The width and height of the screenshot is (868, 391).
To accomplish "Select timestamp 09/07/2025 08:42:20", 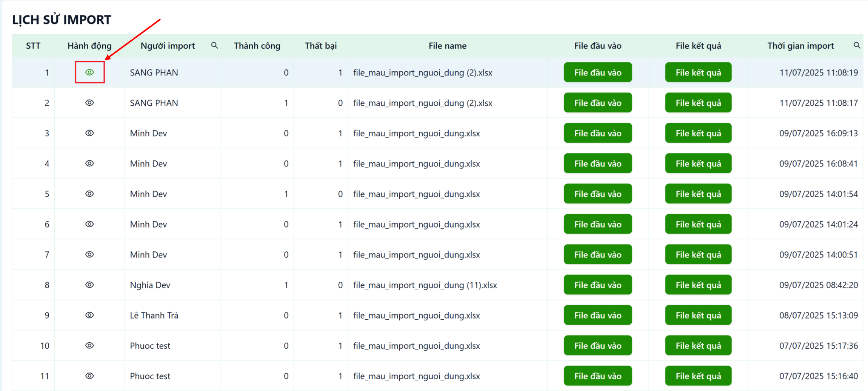I will coord(819,285).
